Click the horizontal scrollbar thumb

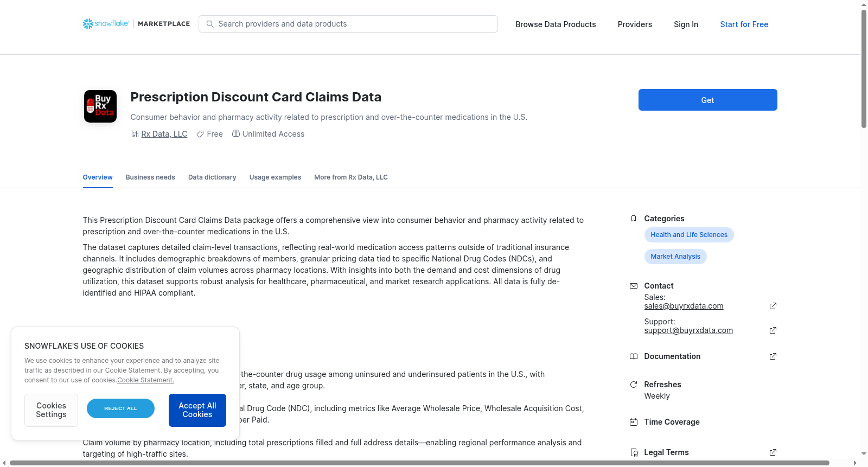tap(419, 463)
